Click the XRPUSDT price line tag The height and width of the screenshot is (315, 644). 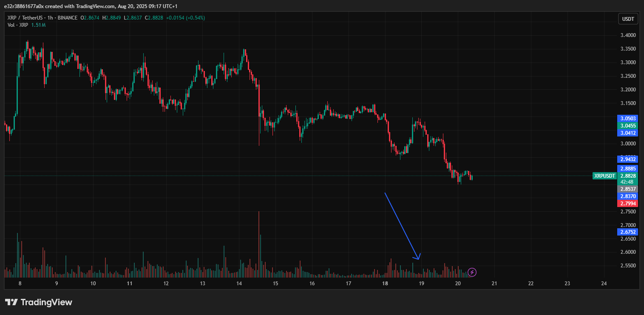604,176
